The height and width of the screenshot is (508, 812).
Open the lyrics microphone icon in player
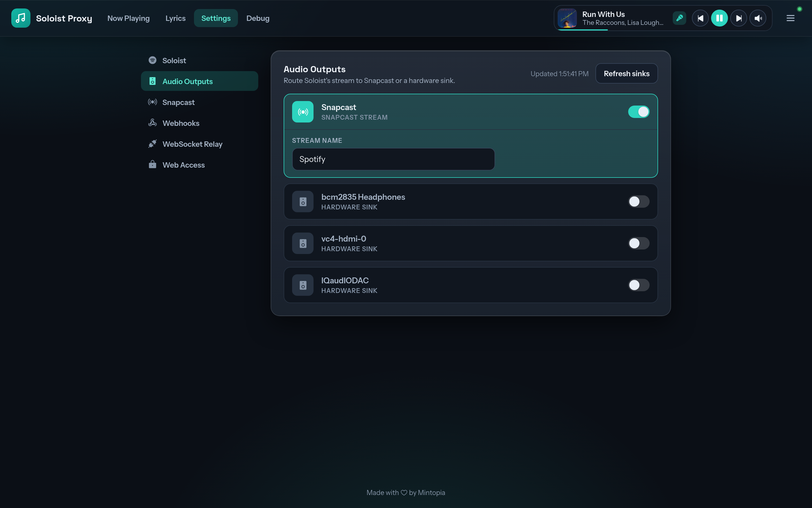tap(679, 18)
